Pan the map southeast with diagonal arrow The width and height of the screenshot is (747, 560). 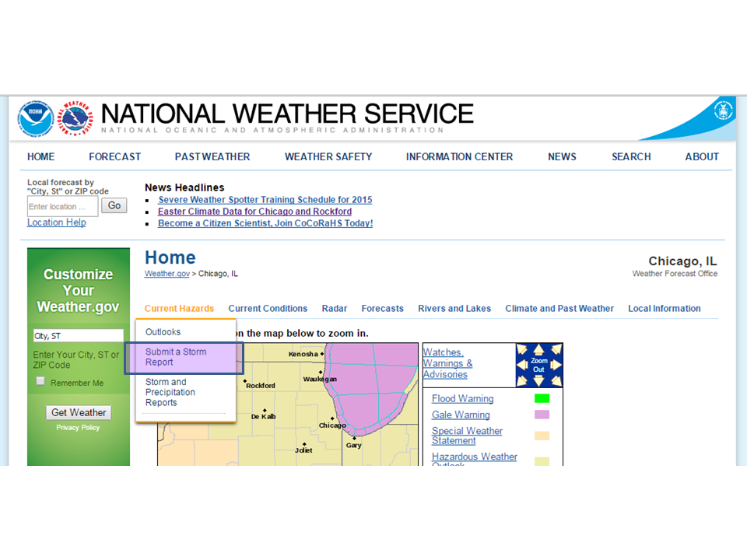pyautogui.click(x=556, y=380)
